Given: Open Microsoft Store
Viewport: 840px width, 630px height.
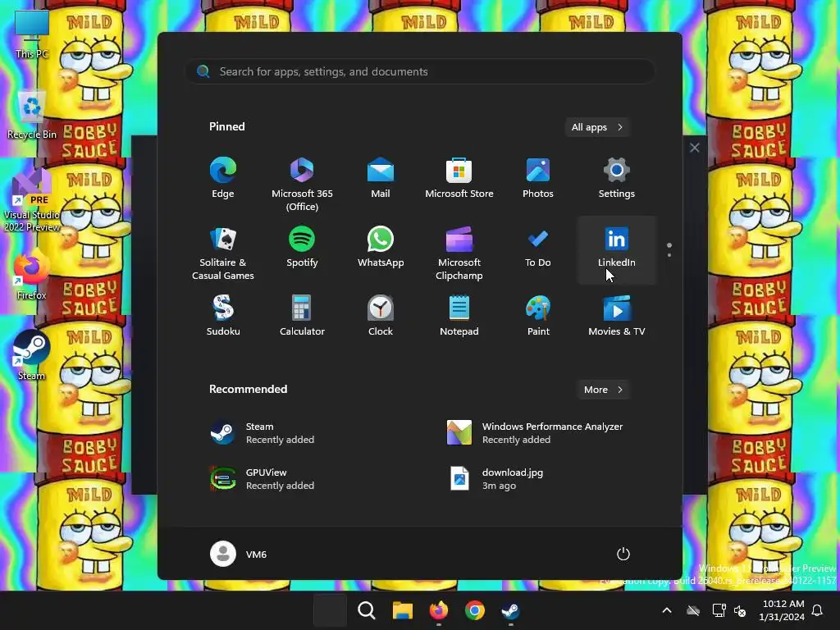Looking at the screenshot, I should tap(459, 178).
